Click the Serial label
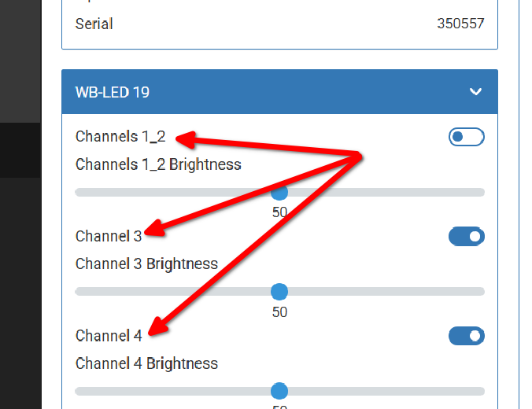Image resolution: width=532 pixels, height=409 pixels. 94,24
